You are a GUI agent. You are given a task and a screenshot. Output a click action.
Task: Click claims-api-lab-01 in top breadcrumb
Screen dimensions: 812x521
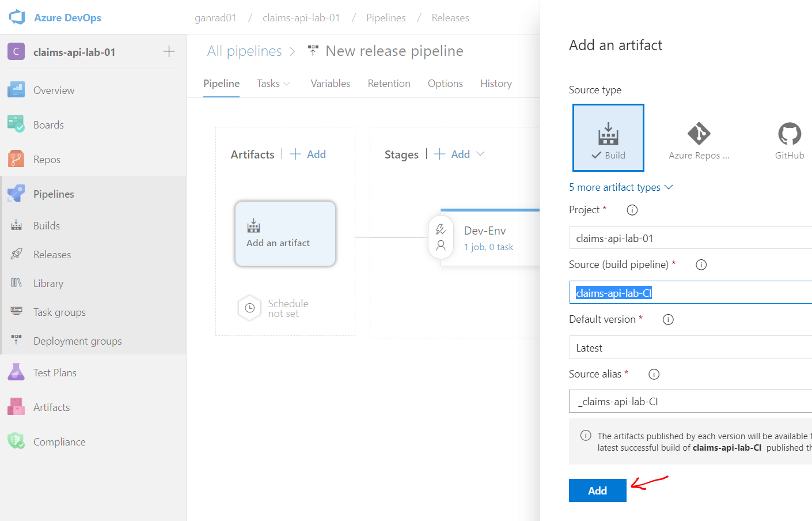pos(301,18)
